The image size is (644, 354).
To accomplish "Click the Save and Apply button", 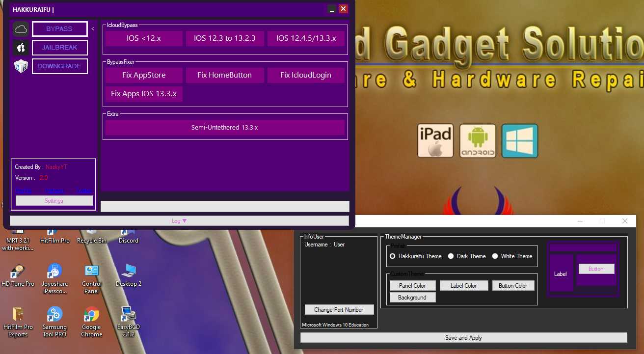I will pos(463,338).
